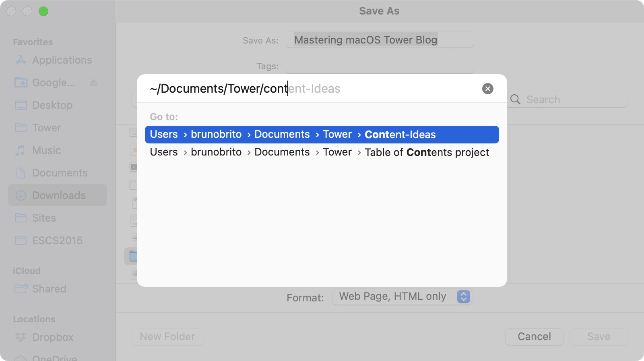The width and height of the screenshot is (644, 361).
Task: Click the New Folder button
Action: [x=167, y=336]
